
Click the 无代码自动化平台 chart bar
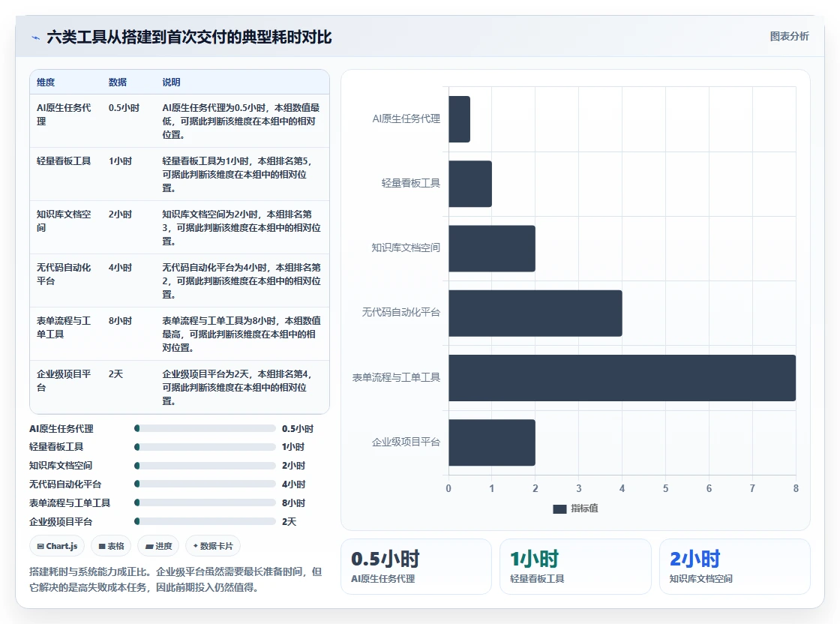coord(535,313)
